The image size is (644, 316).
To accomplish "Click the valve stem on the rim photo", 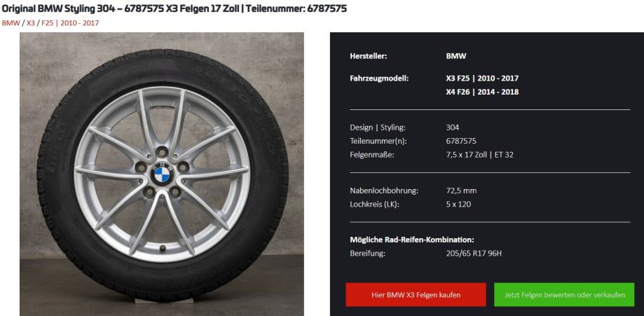I will [x=163, y=248].
